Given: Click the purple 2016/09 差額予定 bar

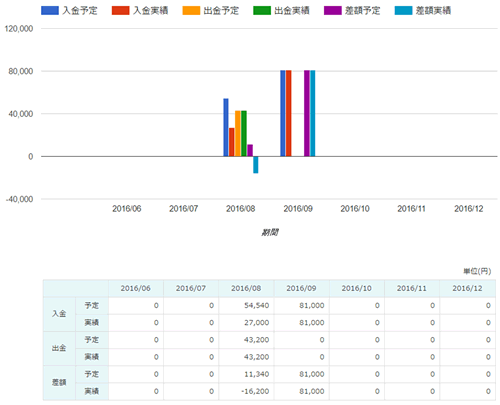Looking at the screenshot, I should (307, 113).
